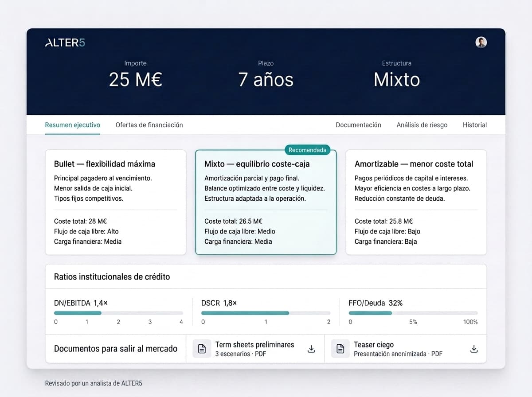Open the Ofertas de financiación tab
This screenshot has width=532, height=397.
tap(149, 125)
